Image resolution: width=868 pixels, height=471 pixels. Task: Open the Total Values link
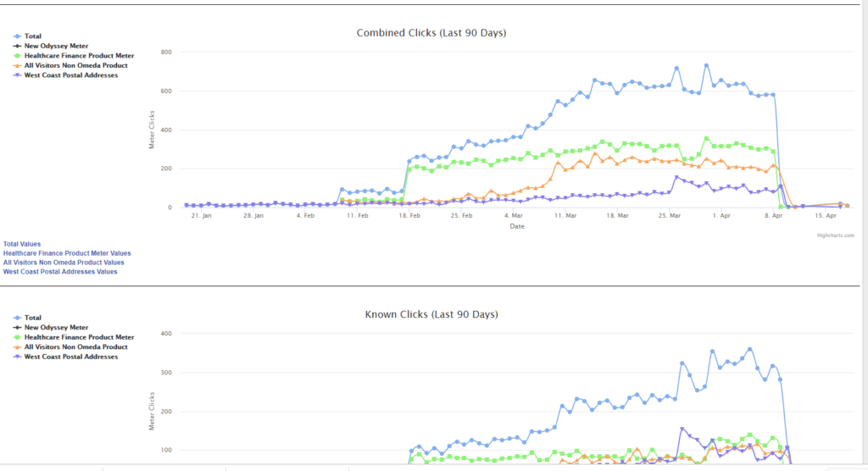pos(22,244)
